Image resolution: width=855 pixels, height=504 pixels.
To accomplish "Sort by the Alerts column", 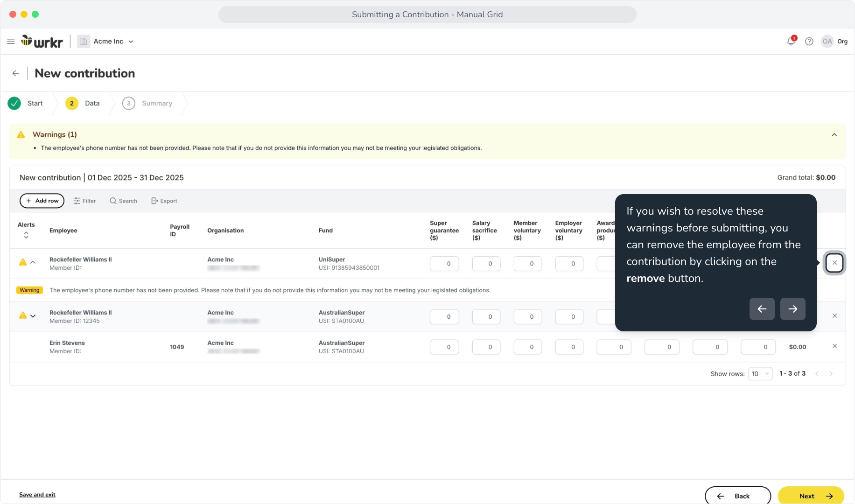I will pyautogui.click(x=26, y=235).
